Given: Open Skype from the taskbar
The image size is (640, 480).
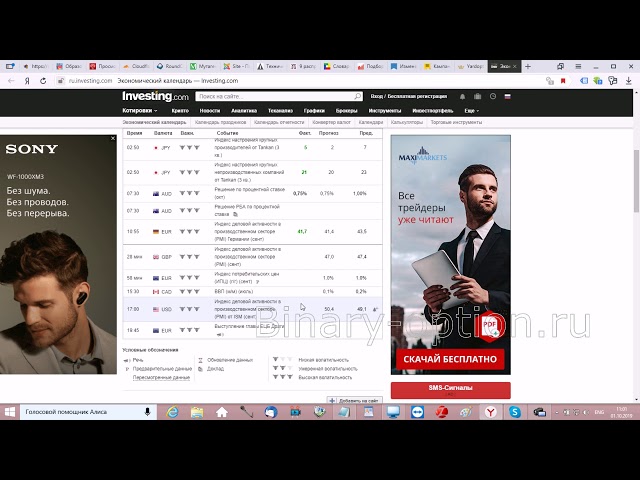Looking at the screenshot, I should click(515, 412).
